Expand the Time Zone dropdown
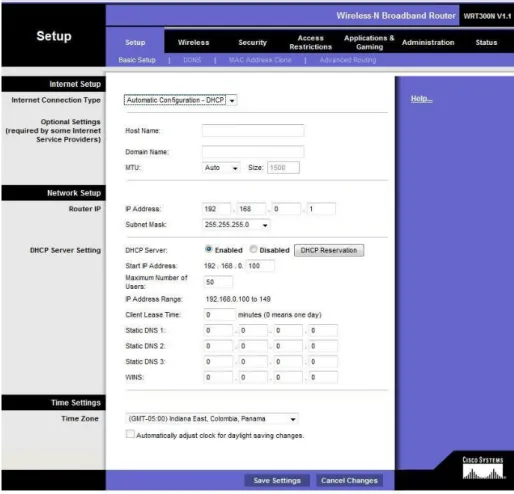 point(212,419)
